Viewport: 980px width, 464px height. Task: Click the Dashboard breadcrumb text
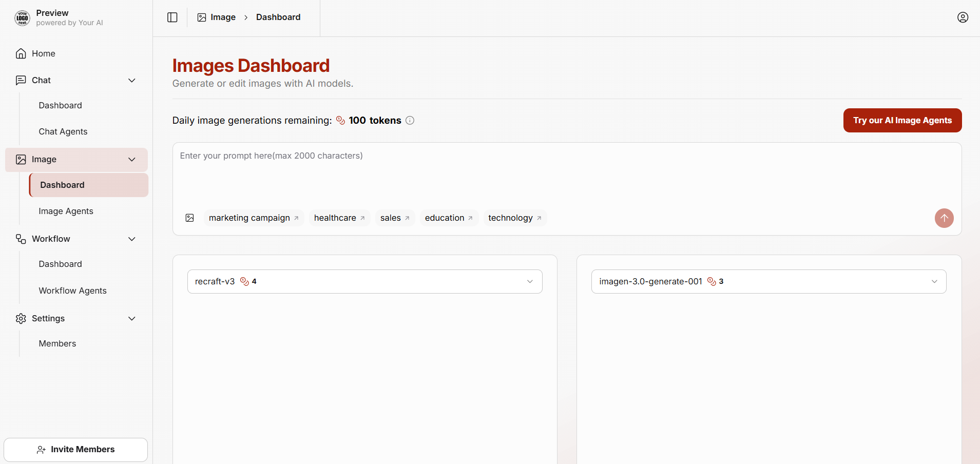(278, 17)
